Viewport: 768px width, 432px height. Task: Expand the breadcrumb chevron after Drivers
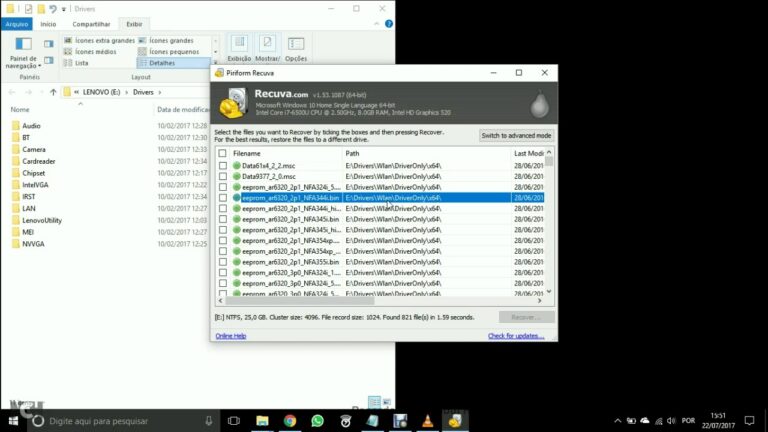[160, 92]
